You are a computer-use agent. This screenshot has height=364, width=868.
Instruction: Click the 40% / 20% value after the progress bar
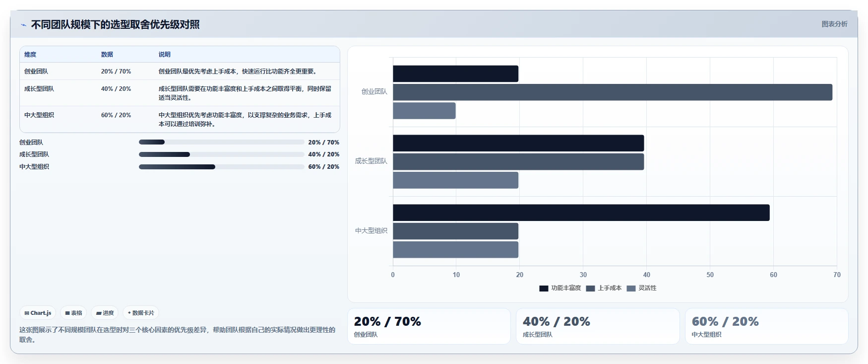(x=324, y=154)
